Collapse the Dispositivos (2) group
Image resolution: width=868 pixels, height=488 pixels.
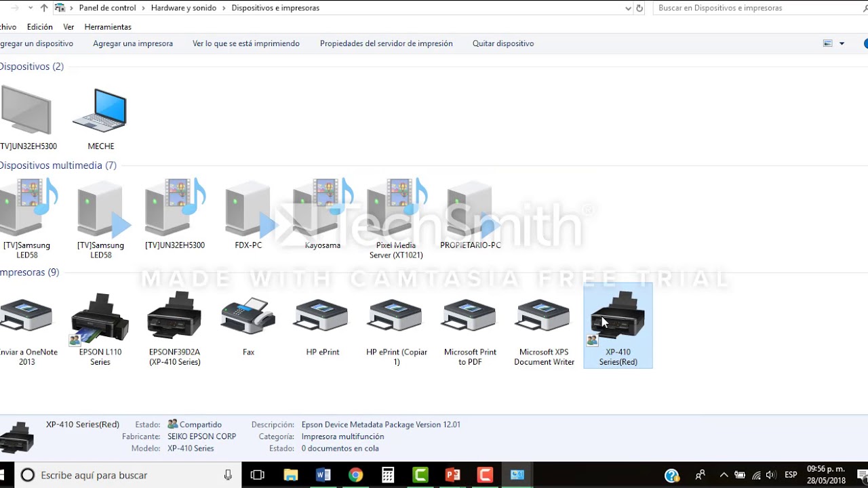(x=31, y=66)
